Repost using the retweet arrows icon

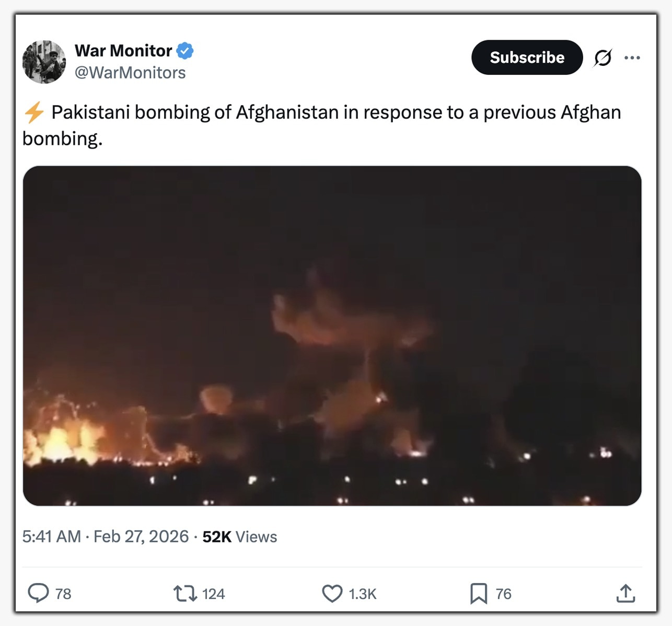click(185, 594)
